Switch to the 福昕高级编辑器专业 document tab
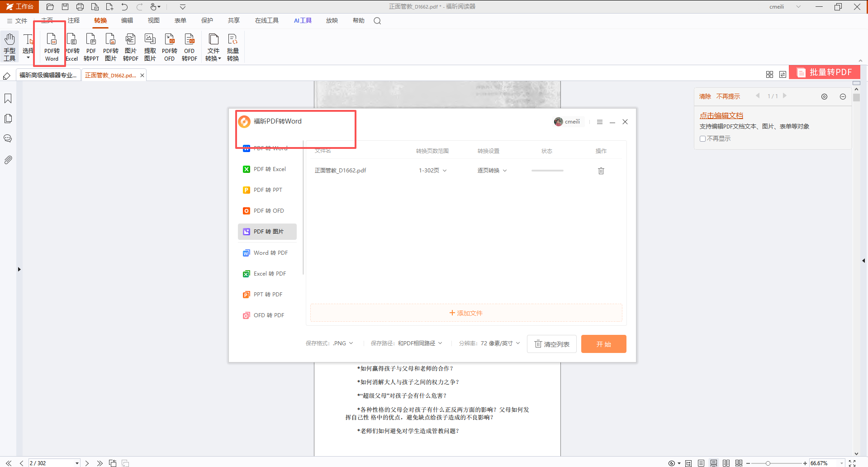 (x=48, y=75)
